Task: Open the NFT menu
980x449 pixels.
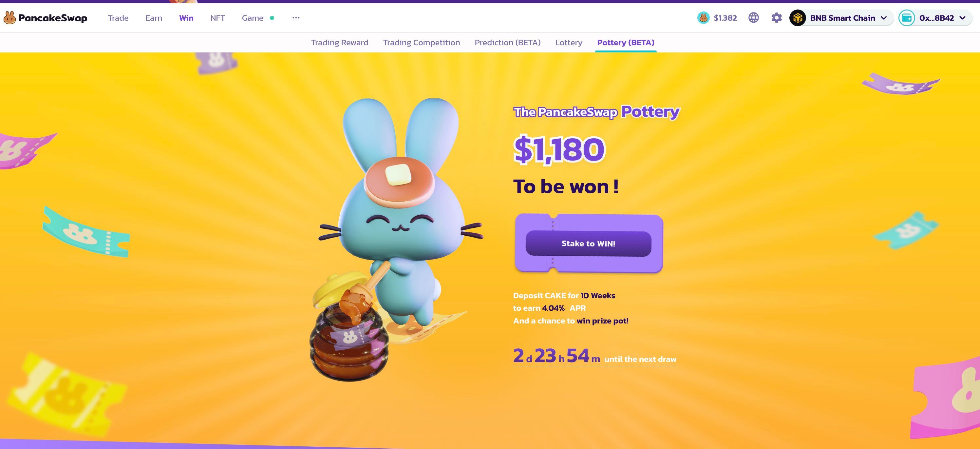Action: (217, 18)
